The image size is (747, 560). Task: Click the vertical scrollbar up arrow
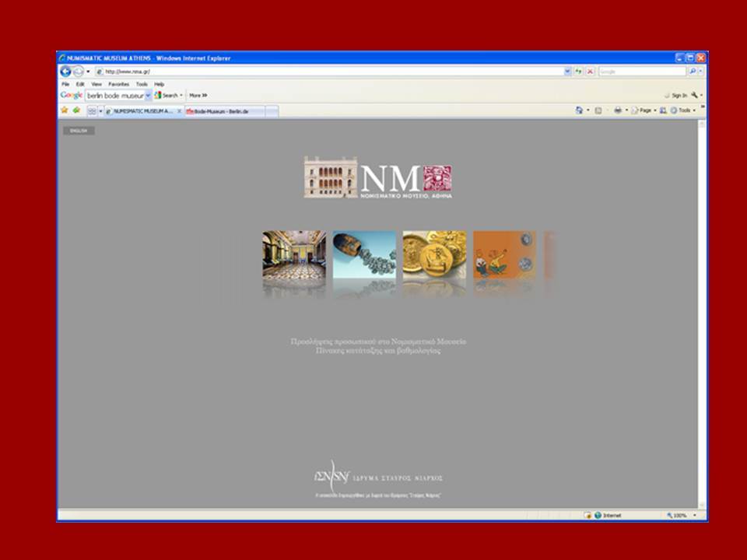click(702, 124)
